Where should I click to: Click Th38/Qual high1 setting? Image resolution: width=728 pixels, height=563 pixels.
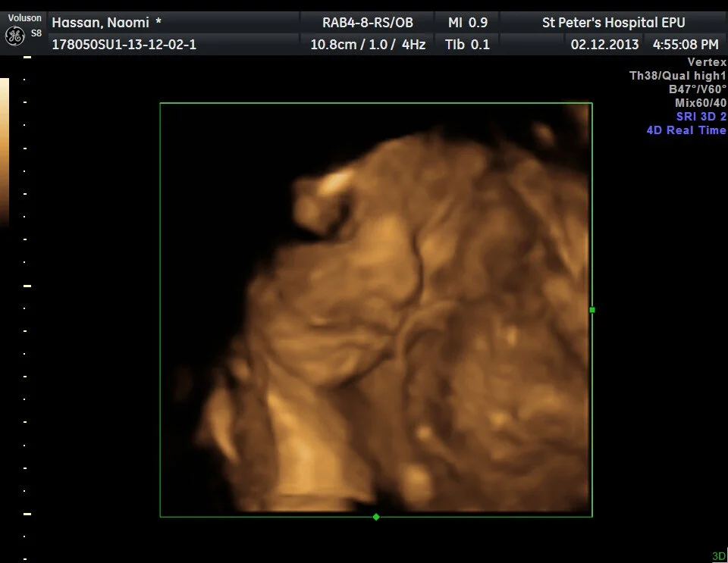coord(677,76)
